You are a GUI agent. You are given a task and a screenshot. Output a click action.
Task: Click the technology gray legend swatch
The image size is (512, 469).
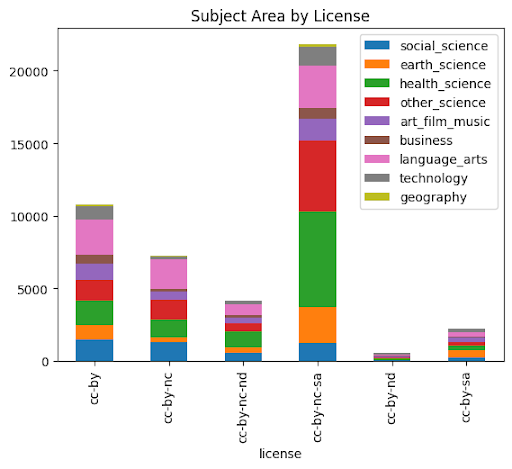[x=377, y=178]
